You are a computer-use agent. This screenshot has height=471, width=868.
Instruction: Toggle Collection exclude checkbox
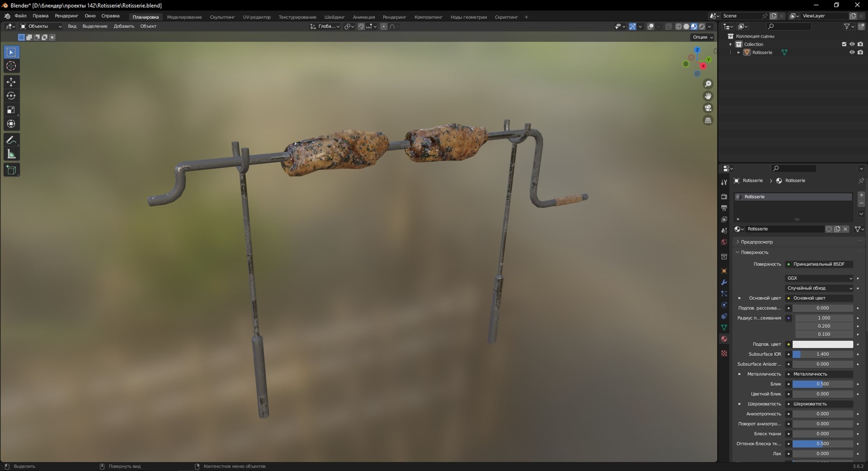844,44
